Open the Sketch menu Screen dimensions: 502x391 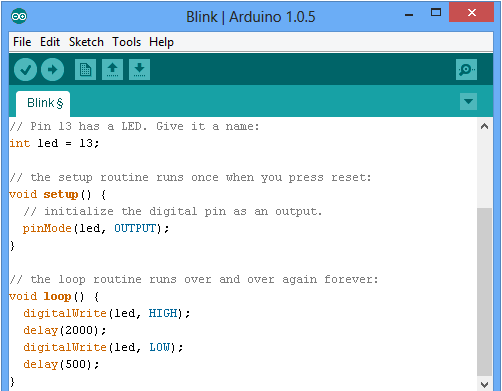click(86, 42)
